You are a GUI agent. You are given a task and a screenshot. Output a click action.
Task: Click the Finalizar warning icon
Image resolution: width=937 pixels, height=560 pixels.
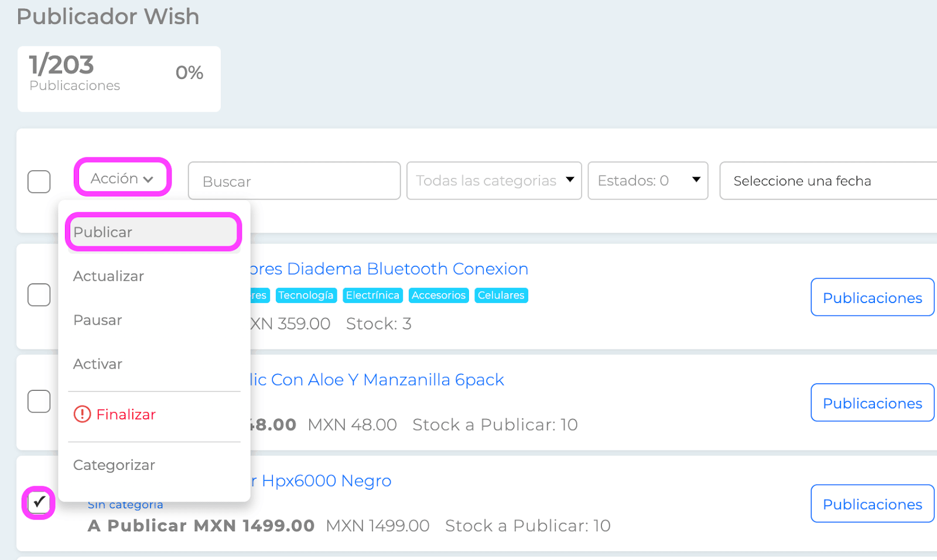tap(82, 414)
